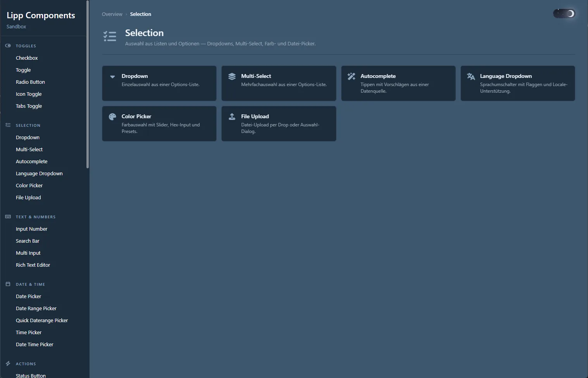This screenshot has width=588, height=378.
Task: Click the Autocomplete card magic wand icon
Action: pyautogui.click(x=351, y=76)
